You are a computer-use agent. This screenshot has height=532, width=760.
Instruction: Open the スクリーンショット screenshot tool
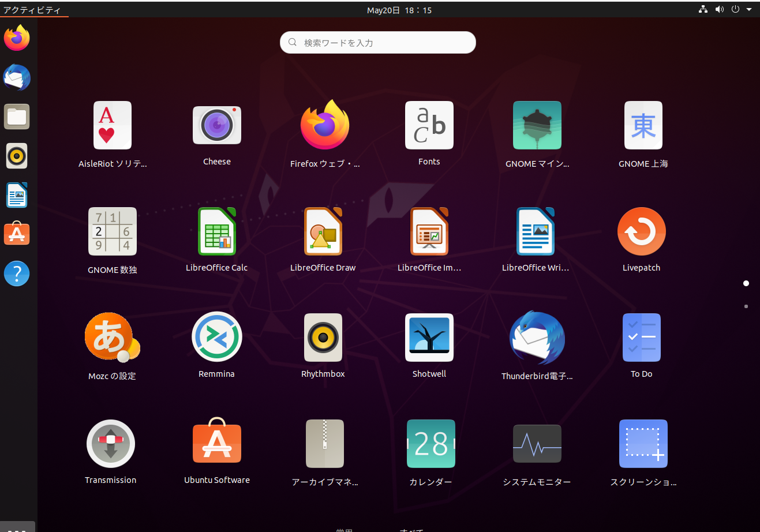pos(643,444)
